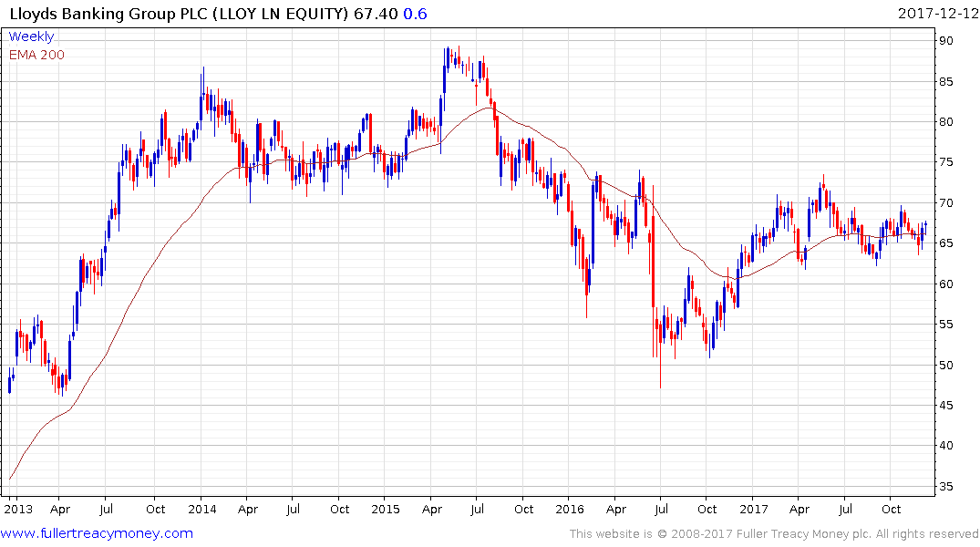
Task: Click the 2015 time axis label
Action: coord(386,509)
